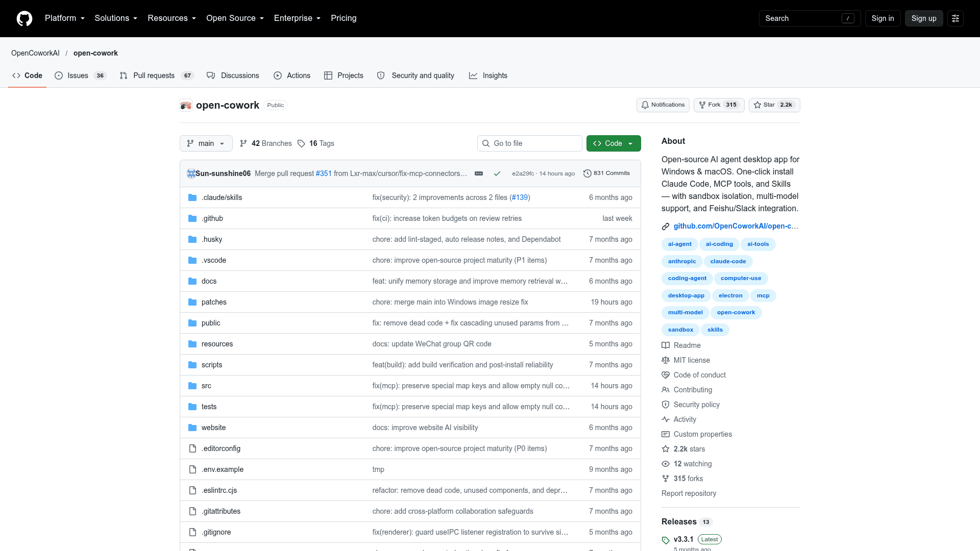980x551 pixels.
Task: Click the header Search box
Action: 810,18
